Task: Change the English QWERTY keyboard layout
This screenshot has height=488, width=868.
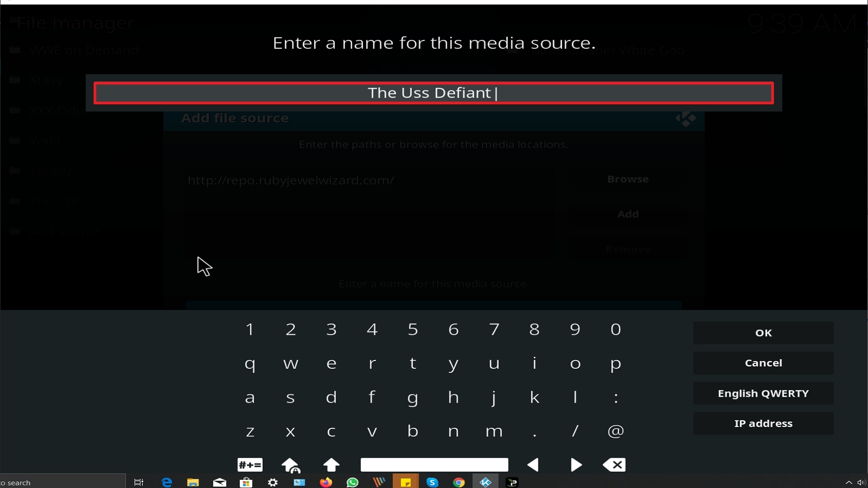Action: click(763, 394)
